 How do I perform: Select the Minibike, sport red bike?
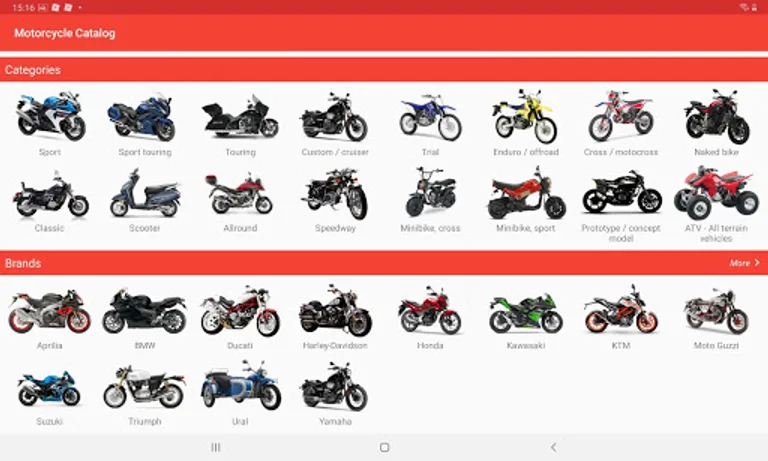click(x=526, y=193)
